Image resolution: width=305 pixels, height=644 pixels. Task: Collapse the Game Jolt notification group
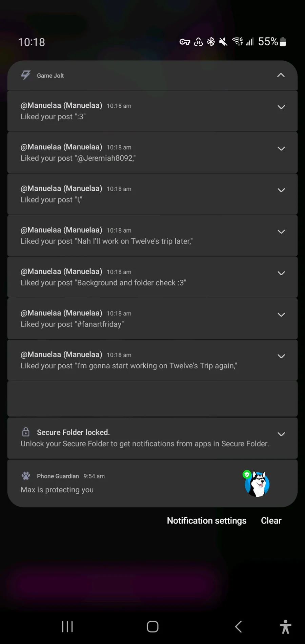[x=281, y=75]
